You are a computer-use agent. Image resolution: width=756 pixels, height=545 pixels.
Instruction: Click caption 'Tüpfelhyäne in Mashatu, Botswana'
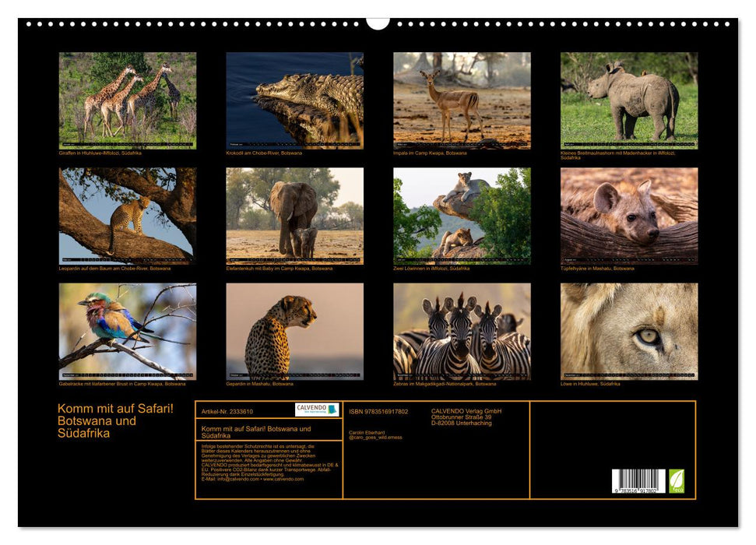(597, 269)
